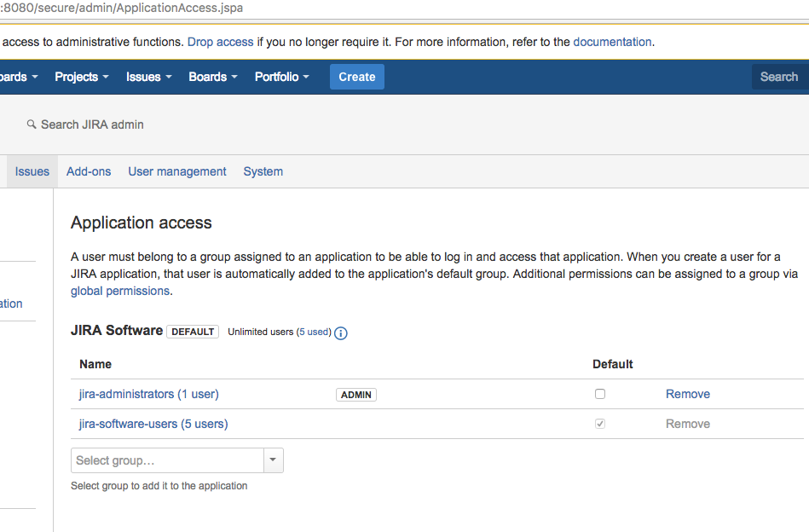The height and width of the screenshot is (532, 809).
Task: Toggle Default checkbox for jira-administrators
Action: 599,394
